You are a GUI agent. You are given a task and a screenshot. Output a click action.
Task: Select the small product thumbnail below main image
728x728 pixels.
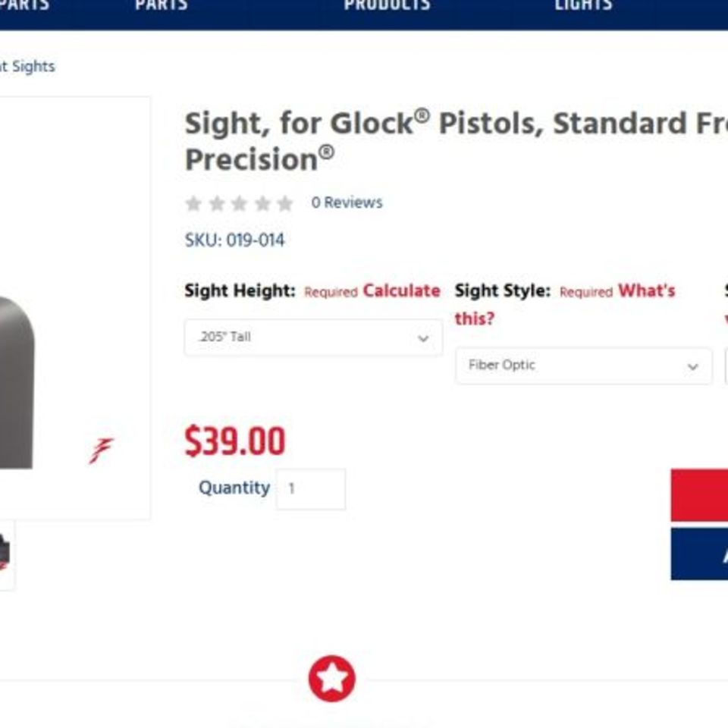[6, 554]
